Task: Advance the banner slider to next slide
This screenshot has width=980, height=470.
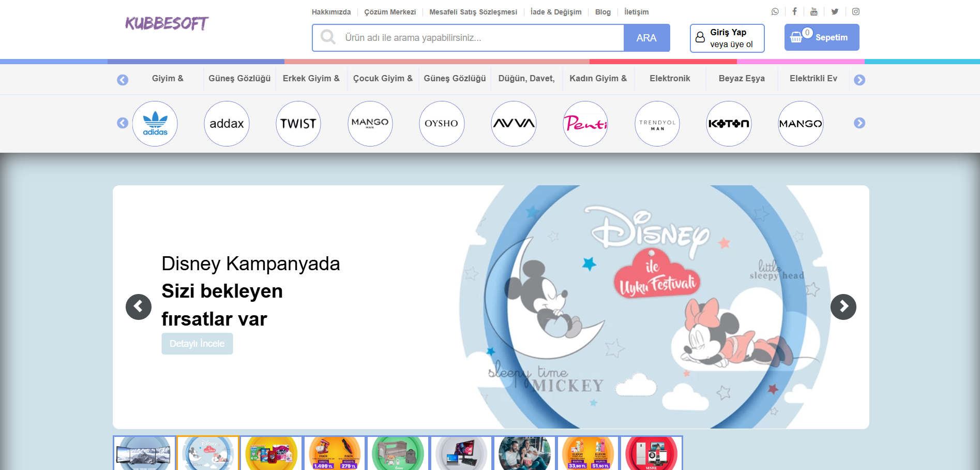Action: pos(843,307)
